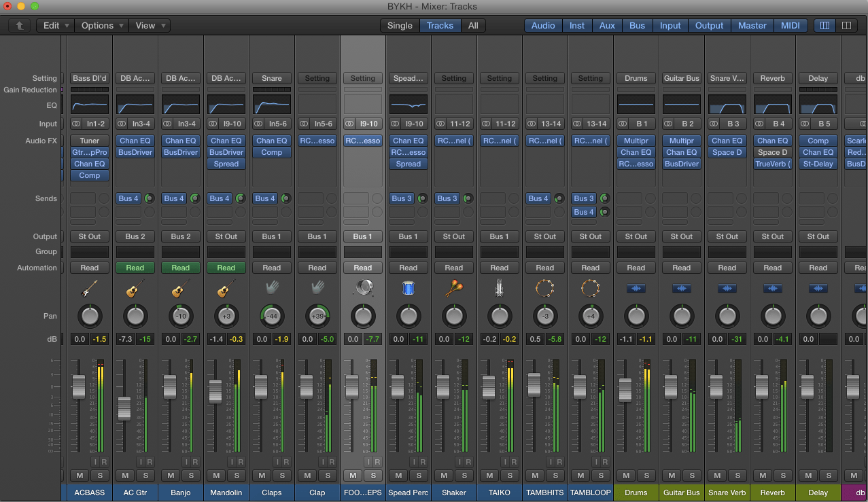Image resolution: width=868 pixels, height=502 pixels.
Task: Open the Edit dropdown menu
Action: (x=55, y=26)
